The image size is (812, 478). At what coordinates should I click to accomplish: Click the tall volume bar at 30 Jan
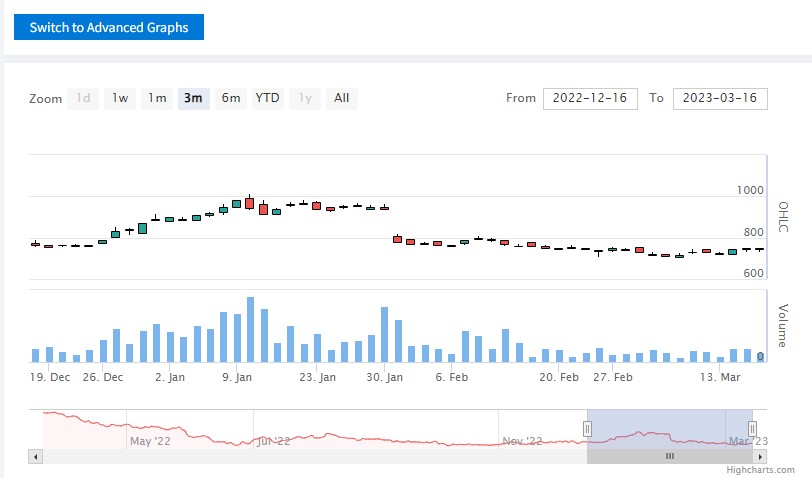pyautogui.click(x=385, y=334)
